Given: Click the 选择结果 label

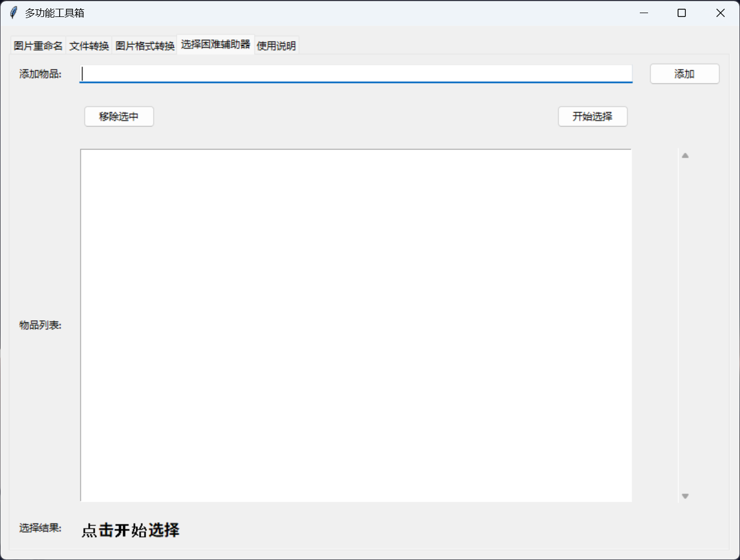Looking at the screenshot, I should pyautogui.click(x=40, y=528).
